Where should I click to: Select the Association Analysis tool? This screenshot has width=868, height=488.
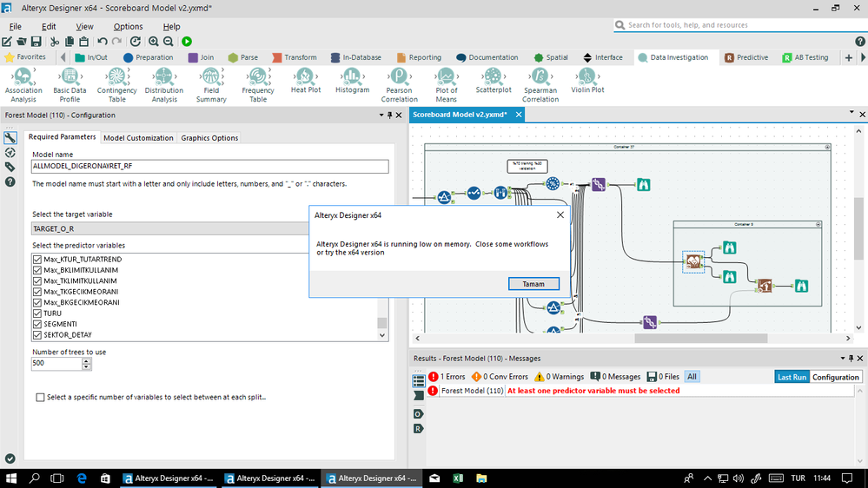(23, 85)
